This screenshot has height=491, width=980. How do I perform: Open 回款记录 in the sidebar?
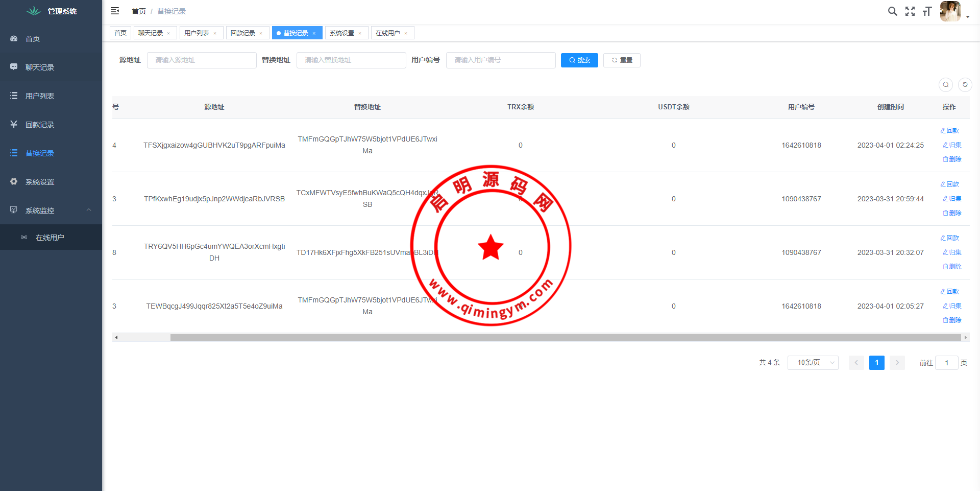[x=40, y=125]
